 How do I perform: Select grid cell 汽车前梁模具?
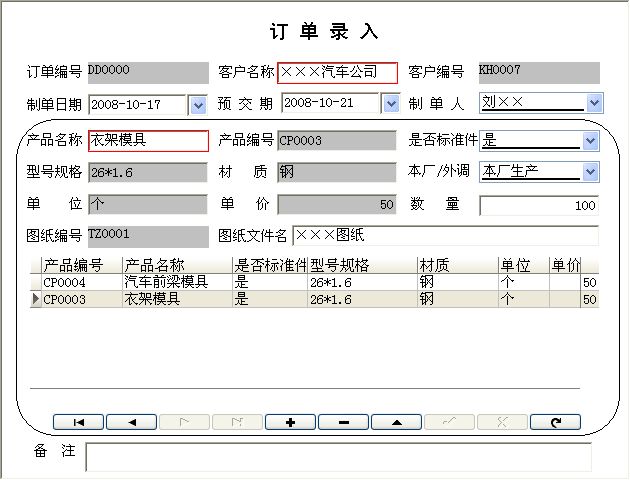[177, 282]
